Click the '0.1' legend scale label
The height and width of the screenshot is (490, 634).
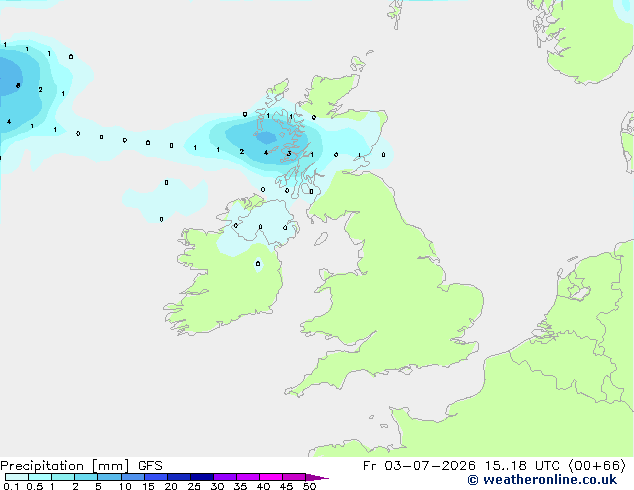[11, 486]
